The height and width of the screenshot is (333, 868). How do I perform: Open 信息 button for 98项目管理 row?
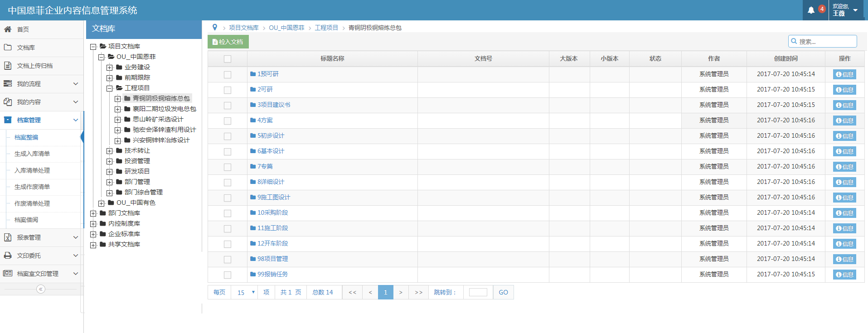tap(844, 259)
